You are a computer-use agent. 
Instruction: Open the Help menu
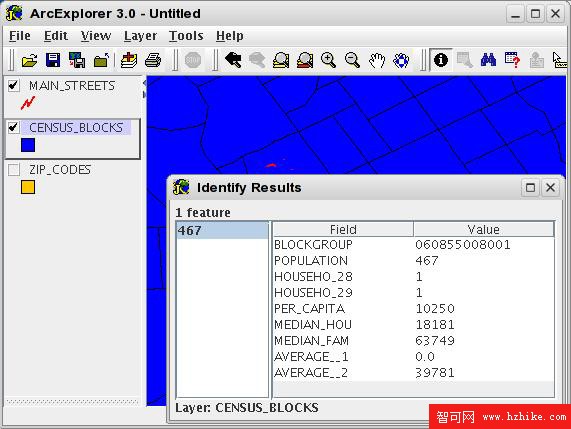pos(229,36)
